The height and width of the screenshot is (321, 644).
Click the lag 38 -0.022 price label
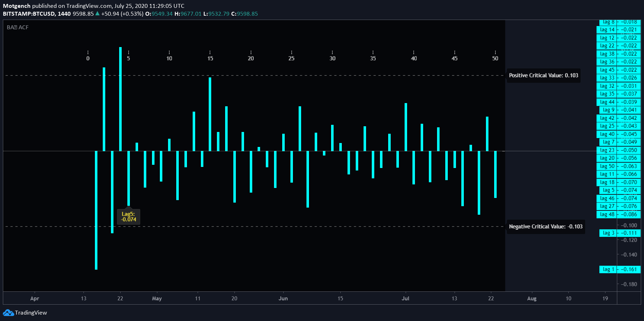pyautogui.click(x=619, y=54)
